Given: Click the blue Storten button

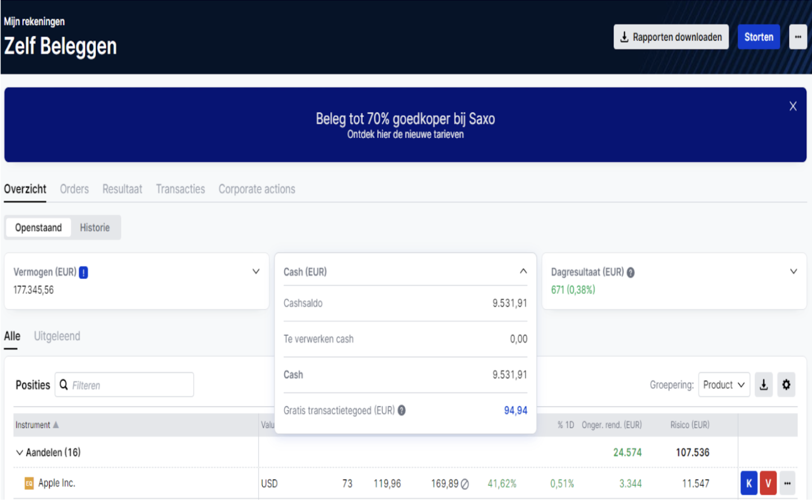Looking at the screenshot, I should (758, 37).
